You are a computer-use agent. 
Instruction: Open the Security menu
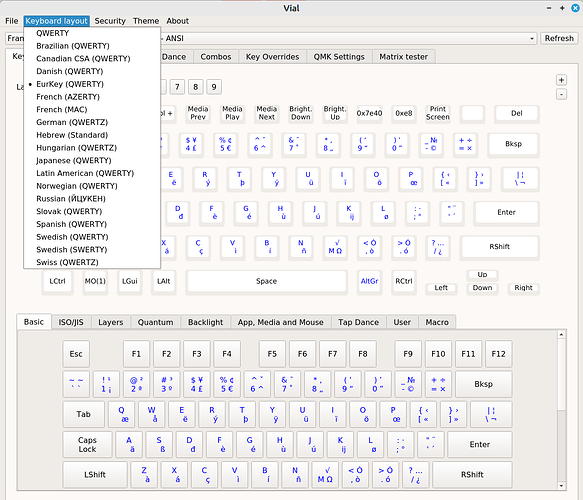[x=110, y=21]
